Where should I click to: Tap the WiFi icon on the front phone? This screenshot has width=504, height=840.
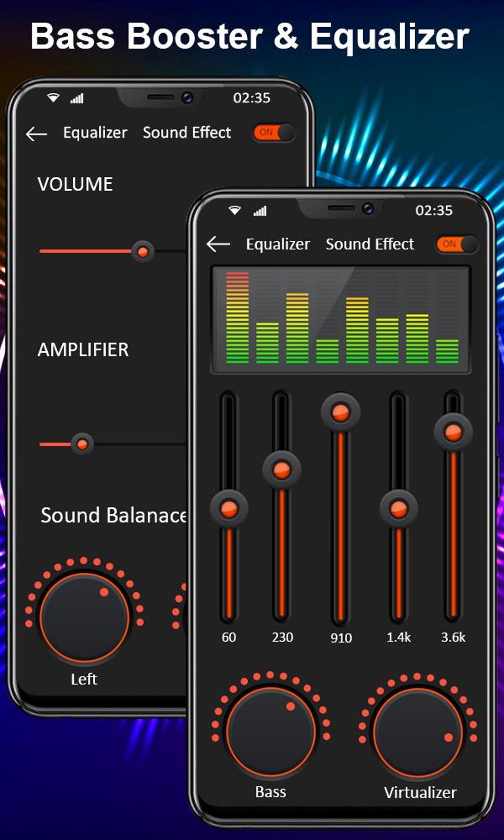235,211
